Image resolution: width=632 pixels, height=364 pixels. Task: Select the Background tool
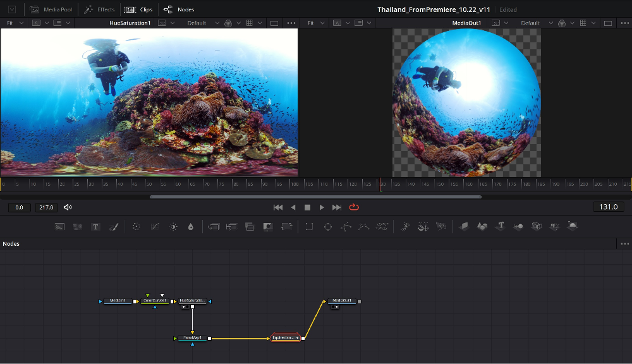[x=59, y=226]
